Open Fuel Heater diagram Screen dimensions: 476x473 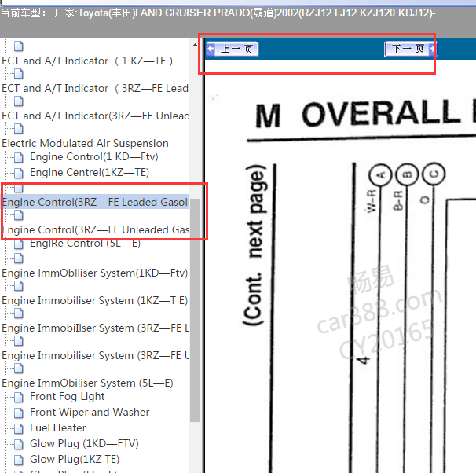coord(58,428)
